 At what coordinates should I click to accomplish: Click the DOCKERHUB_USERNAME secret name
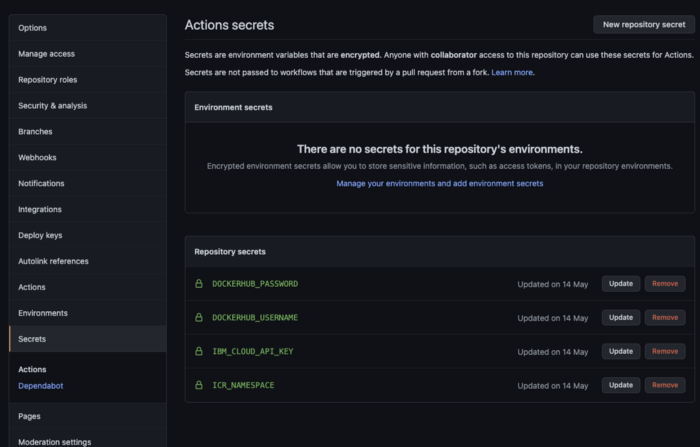[255, 317]
